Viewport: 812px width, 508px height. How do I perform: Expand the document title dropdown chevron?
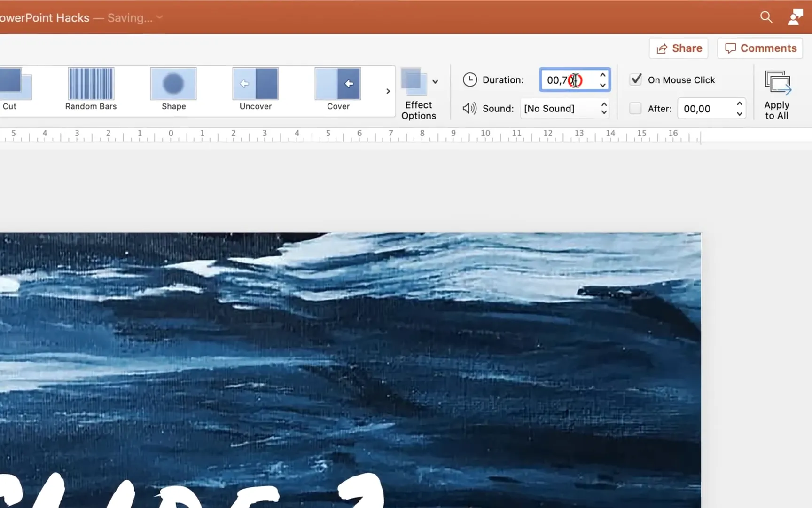tap(159, 17)
